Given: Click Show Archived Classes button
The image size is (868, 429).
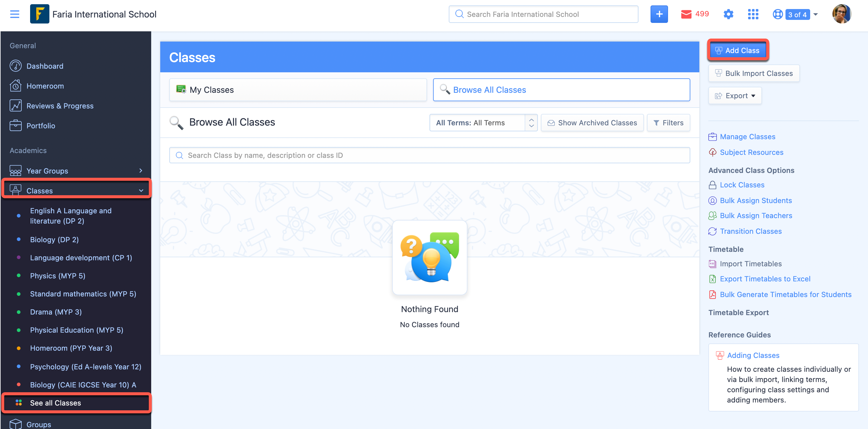Looking at the screenshot, I should pyautogui.click(x=592, y=123).
